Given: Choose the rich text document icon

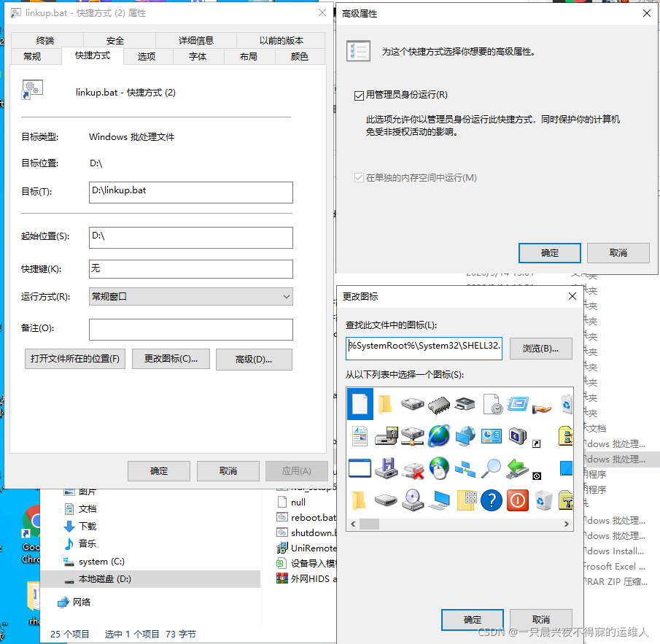Looking at the screenshot, I should [x=360, y=436].
